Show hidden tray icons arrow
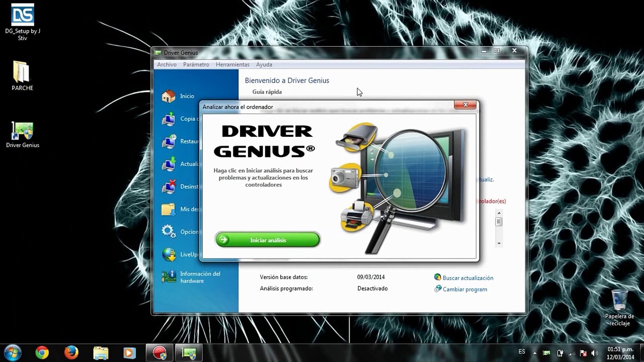The height and width of the screenshot is (362, 644). pos(535,353)
